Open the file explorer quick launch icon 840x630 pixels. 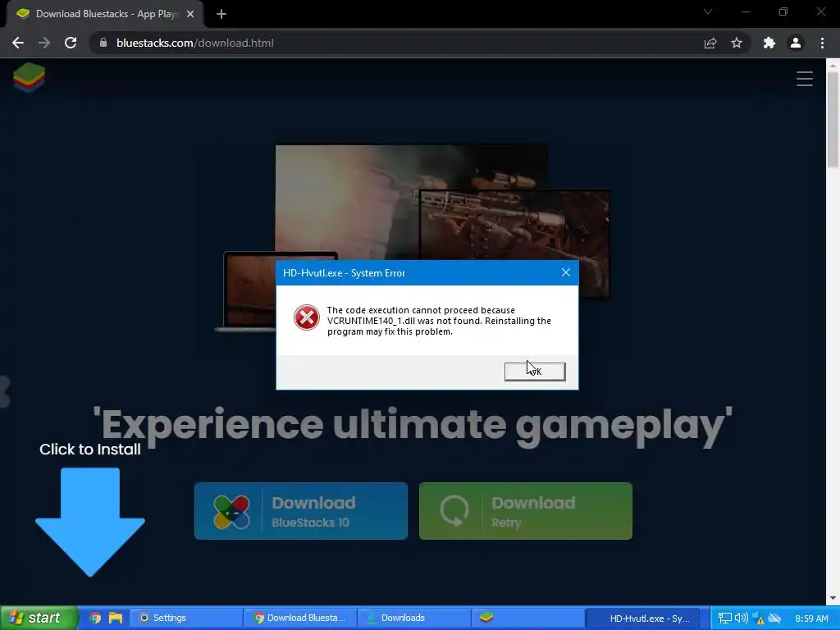(x=116, y=618)
